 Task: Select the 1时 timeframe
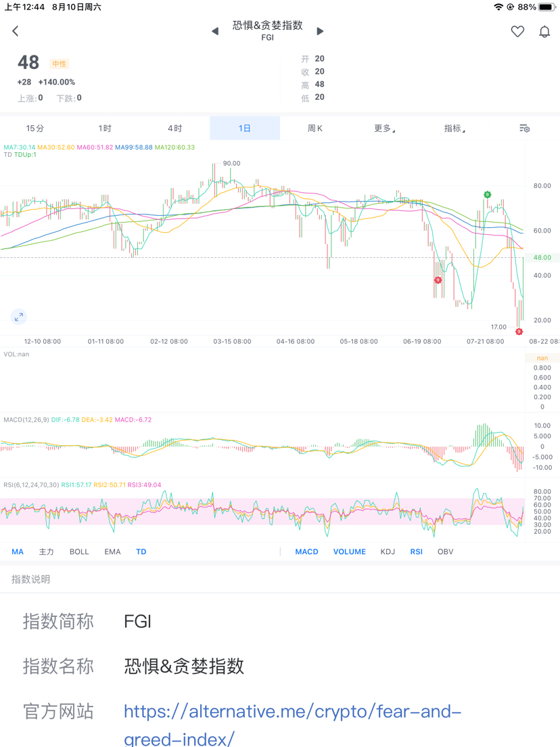(x=105, y=128)
